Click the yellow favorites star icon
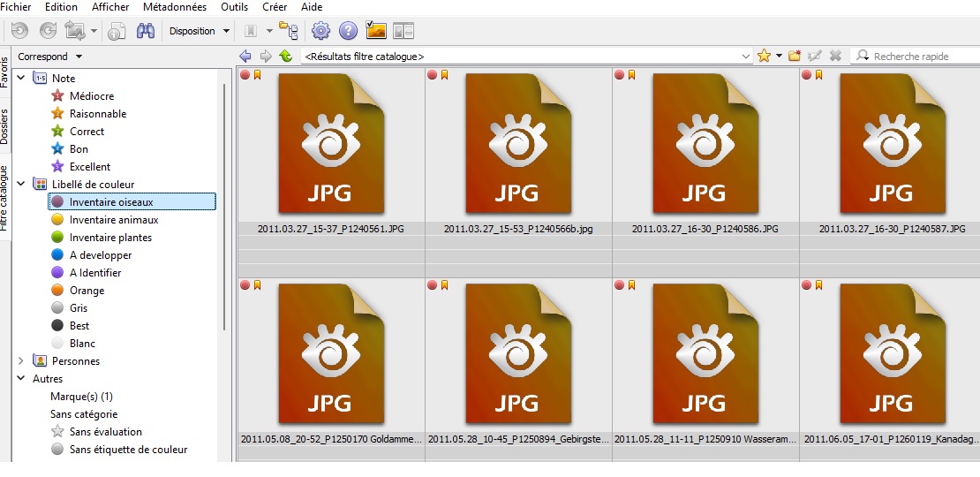The image size is (980, 477). tap(764, 56)
